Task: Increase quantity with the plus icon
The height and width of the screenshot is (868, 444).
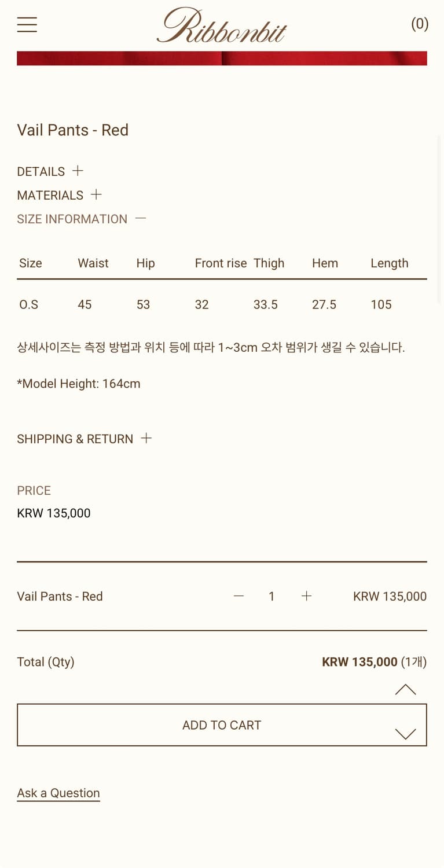Action: (307, 596)
